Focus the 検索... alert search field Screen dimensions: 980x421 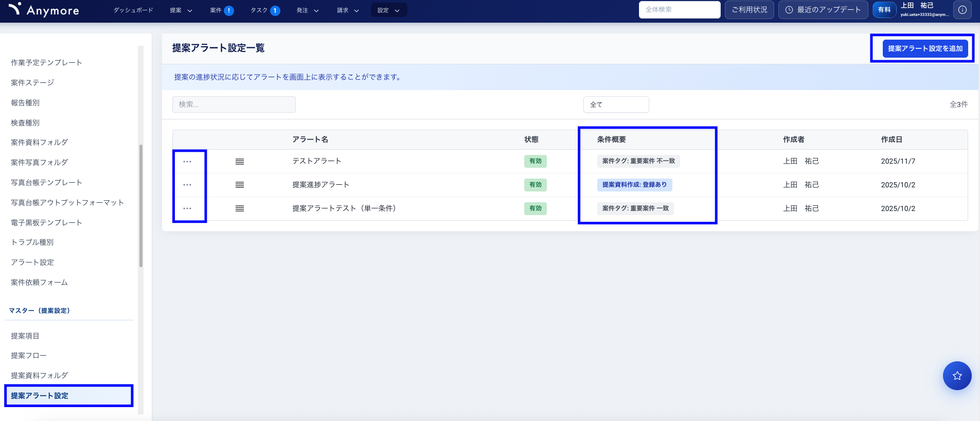(x=234, y=104)
